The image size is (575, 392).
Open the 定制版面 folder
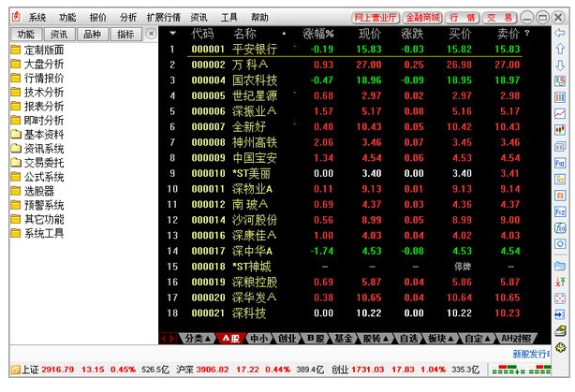pos(37,50)
